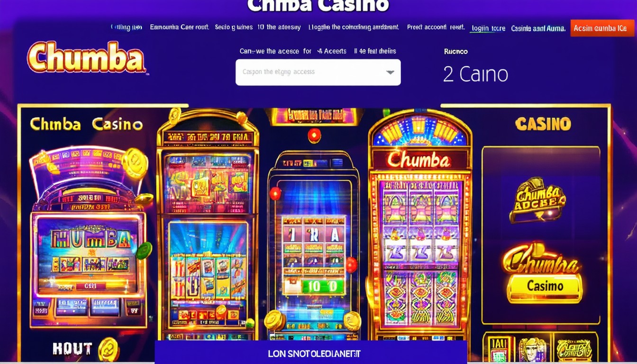
Task: Select the Emounha Caer rout nav item
Action: (179, 27)
